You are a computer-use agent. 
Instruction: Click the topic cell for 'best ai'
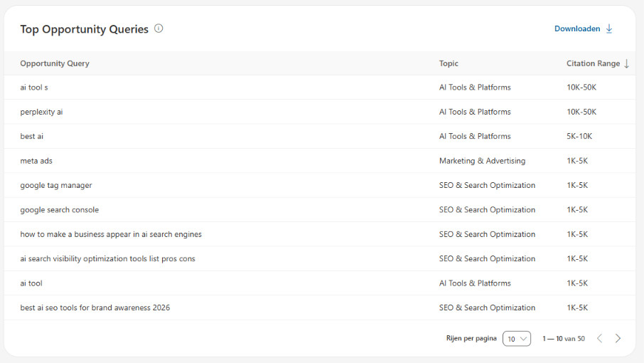click(x=475, y=136)
